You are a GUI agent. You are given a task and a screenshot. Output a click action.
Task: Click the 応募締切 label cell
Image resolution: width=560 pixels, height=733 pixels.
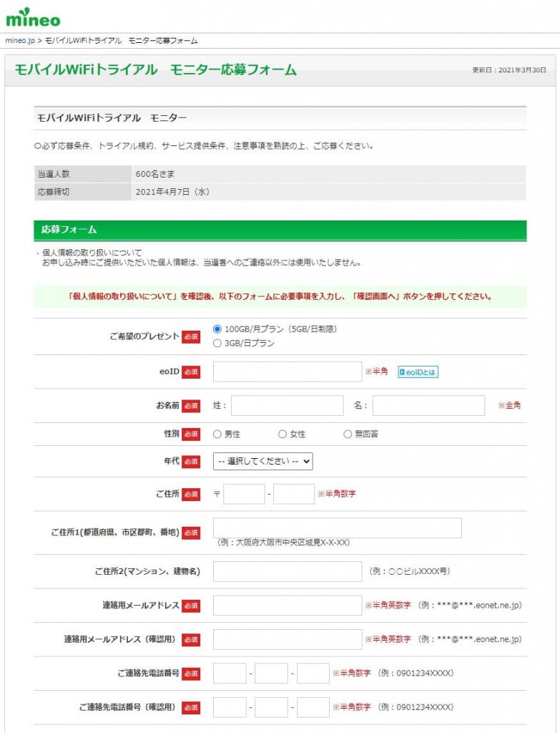83,192
